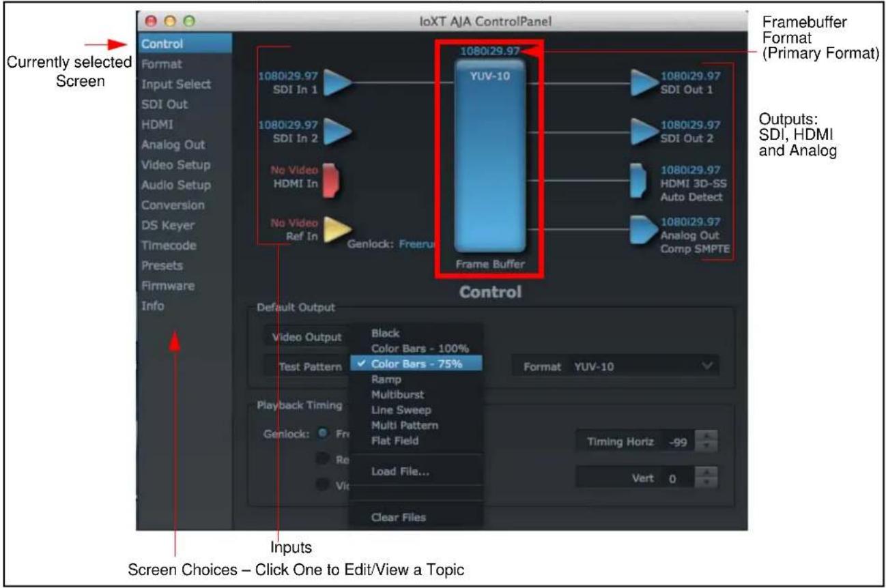Click the Comp SMPTE text under Analog Out
Image resolution: width=886 pixels, height=588 pixels.
pyautogui.click(x=695, y=248)
